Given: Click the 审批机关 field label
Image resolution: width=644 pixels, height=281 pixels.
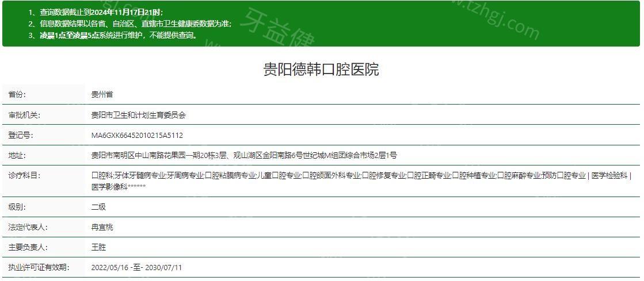Looking at the screenshot, I should coord(24,116).
